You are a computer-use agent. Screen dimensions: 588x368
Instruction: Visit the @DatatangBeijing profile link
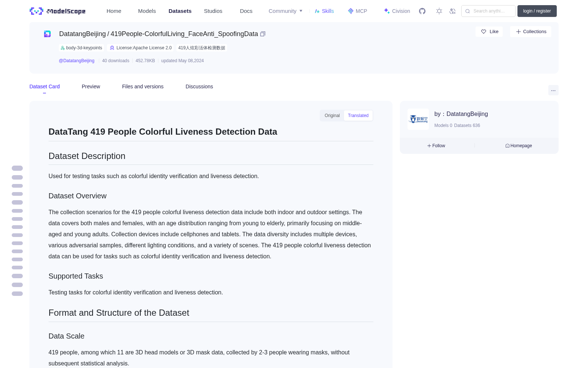[76, 61]
